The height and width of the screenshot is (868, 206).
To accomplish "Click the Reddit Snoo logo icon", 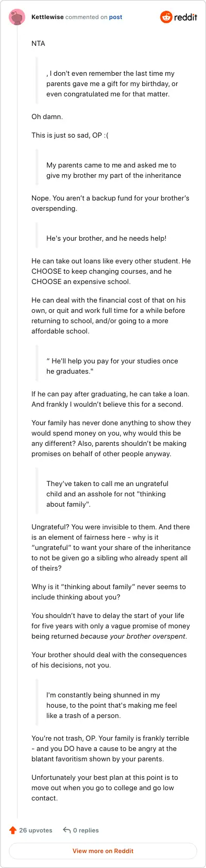I will point(166,17).
